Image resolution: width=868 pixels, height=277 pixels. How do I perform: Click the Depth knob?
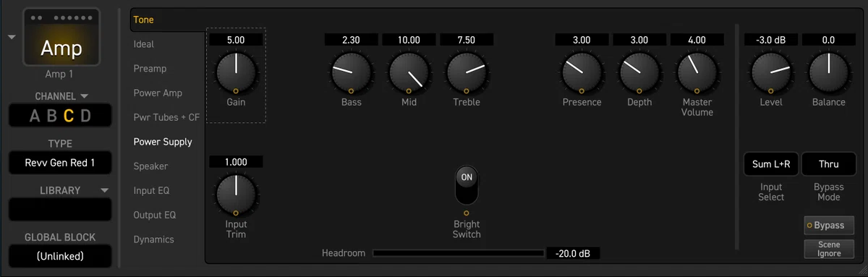point(639,72)
